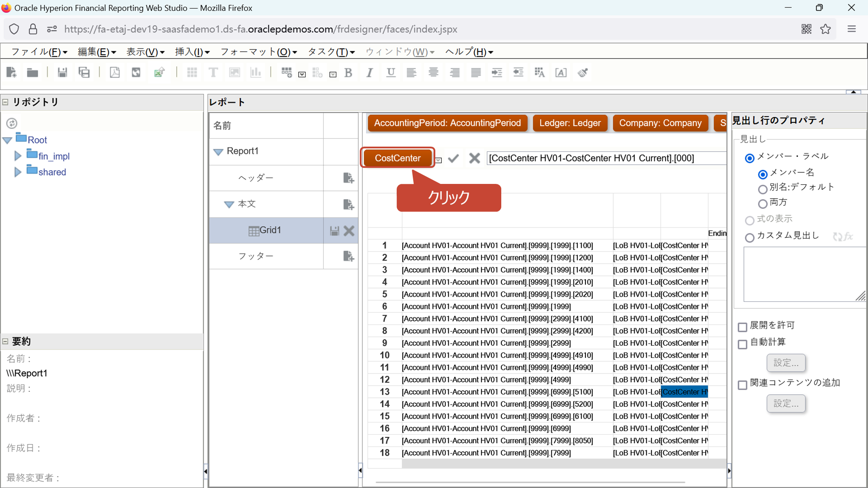Delete Grid1 using its X icon
This screenshot has height=488, width=868.
pyautogui.click(x=349, y=231)
